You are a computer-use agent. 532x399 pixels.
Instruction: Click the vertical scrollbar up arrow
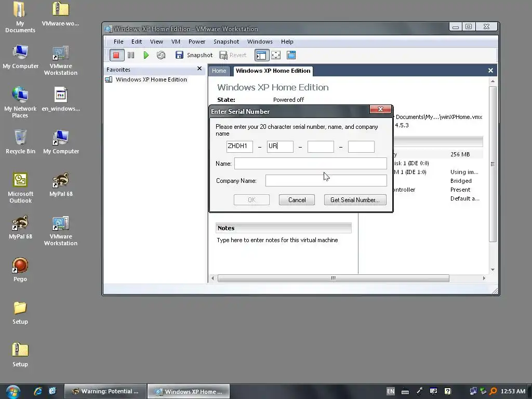(x=493, y=82)
